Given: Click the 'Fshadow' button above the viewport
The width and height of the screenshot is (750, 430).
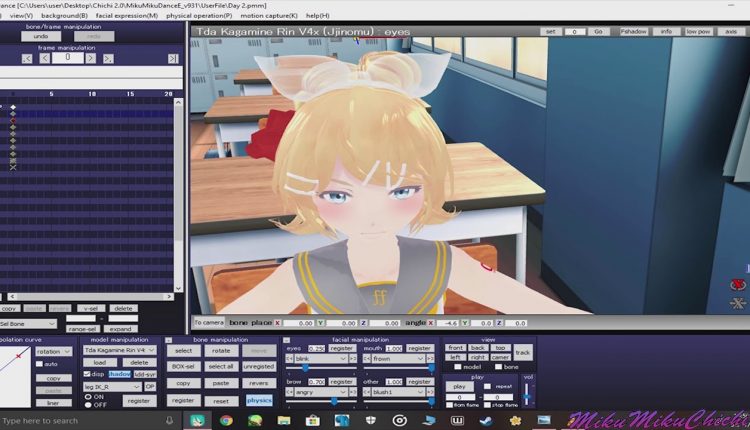Looking at the screenshot, I should click(x=633, y=32).
